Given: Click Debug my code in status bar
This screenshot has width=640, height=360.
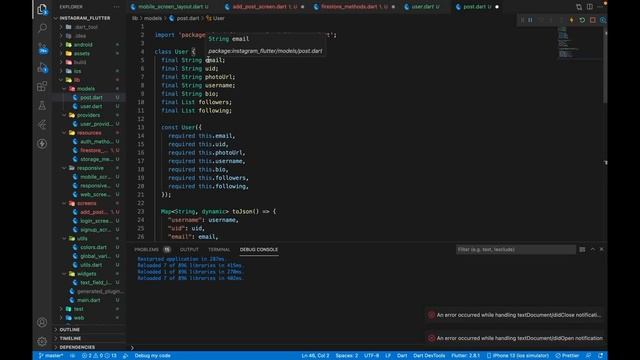Looking at the screenshot, I should pos(153,356).
